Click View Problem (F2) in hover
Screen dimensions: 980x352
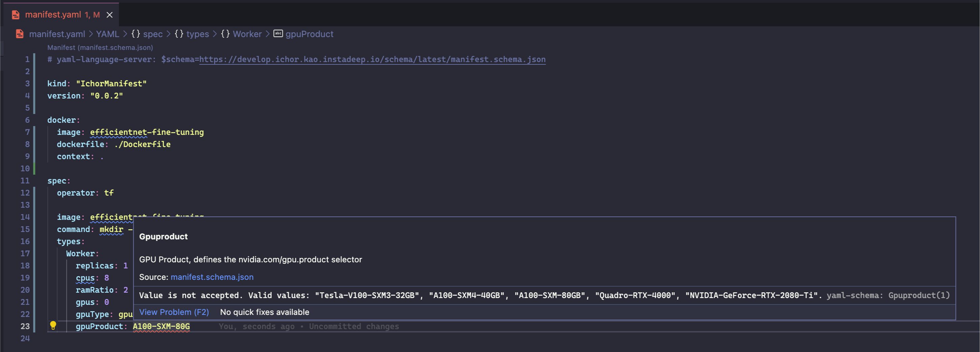(174, 312)
